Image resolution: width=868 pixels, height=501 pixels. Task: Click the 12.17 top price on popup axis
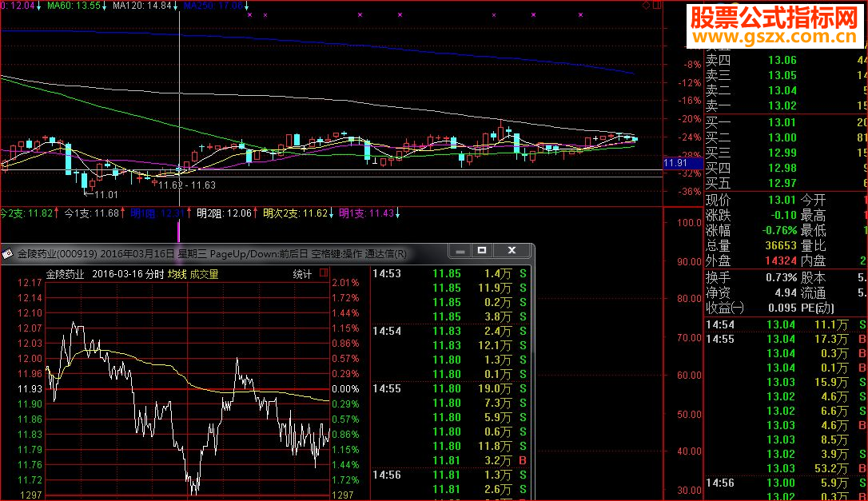point(30,283)
